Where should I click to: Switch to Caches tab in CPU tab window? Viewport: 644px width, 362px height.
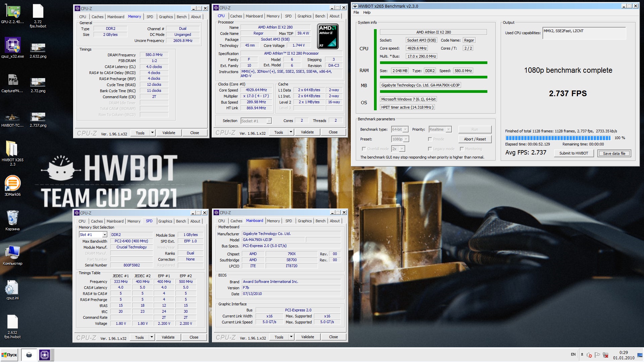coord(236,16)
